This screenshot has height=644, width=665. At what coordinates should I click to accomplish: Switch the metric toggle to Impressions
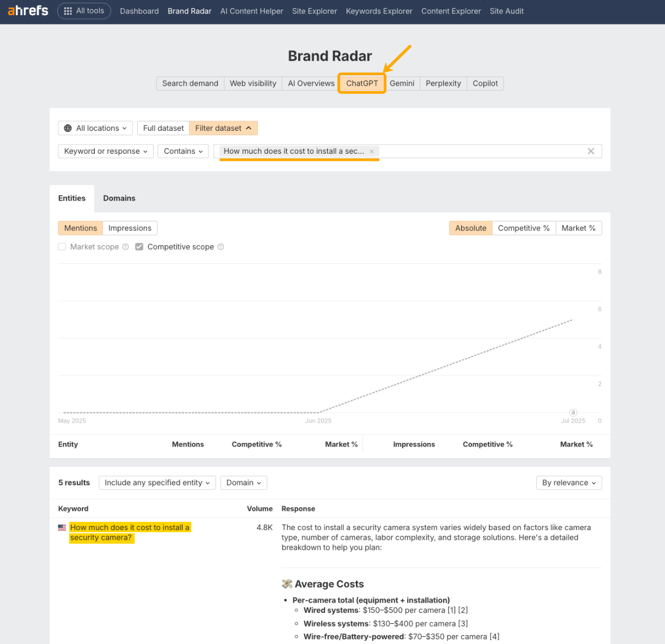click(130, 228)
